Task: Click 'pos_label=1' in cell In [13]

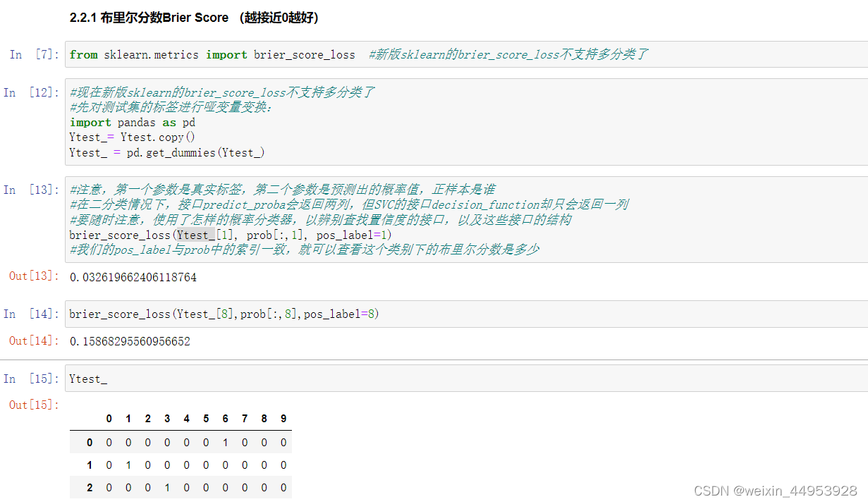Action: (x=353, y=235)
